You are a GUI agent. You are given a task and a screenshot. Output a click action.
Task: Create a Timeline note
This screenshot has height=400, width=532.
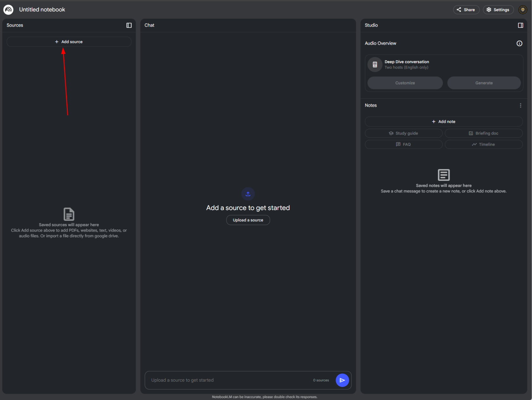(x=484, y=144)
